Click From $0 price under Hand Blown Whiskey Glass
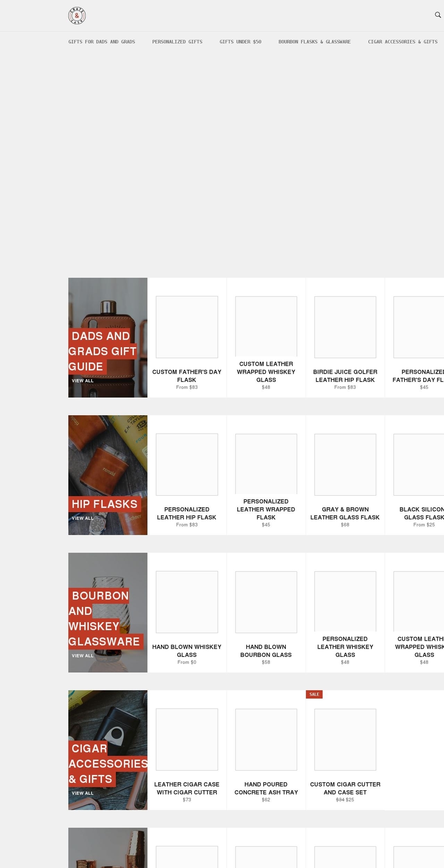 (x=187, y=662)
